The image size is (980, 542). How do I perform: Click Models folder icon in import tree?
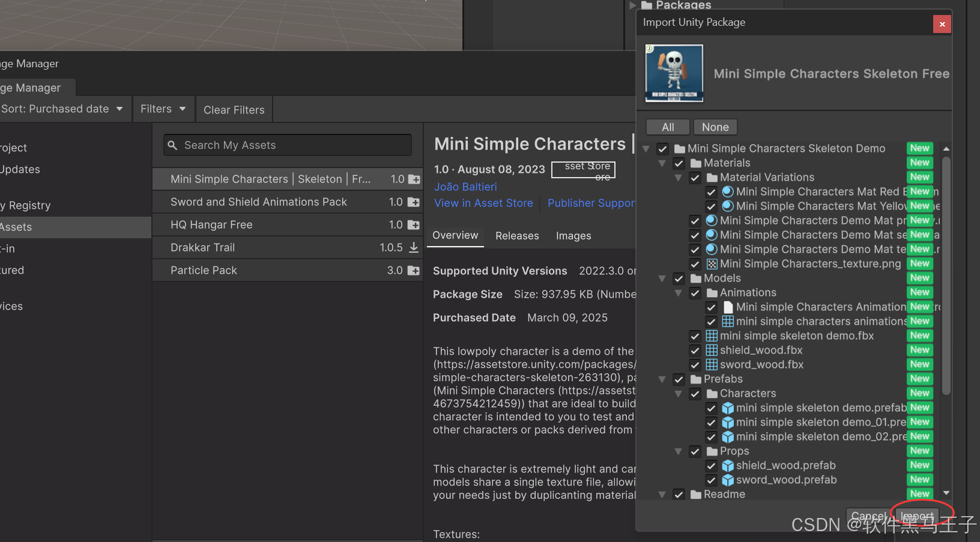tap(696, 278)
